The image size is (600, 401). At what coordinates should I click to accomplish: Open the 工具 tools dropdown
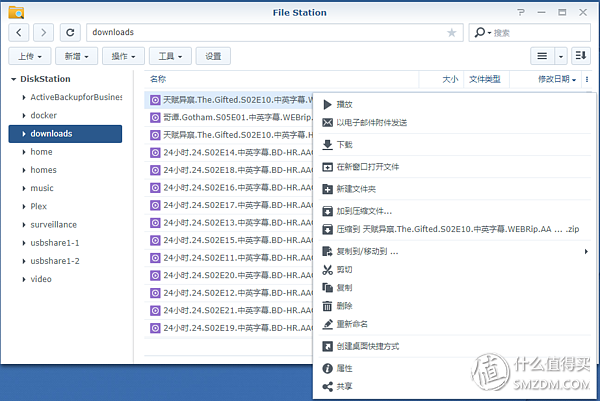[x=170, y=56]
